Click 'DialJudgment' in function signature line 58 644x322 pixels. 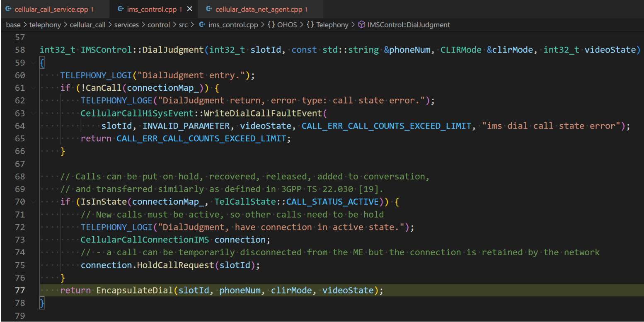point(173,50)
